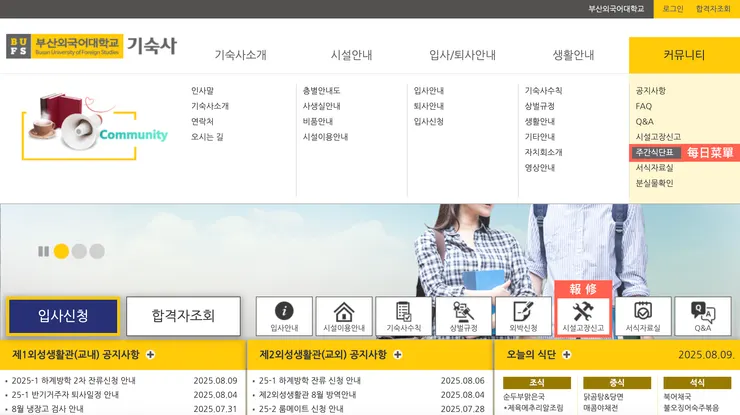Select 퇴사안내 submenu item
740x415 pixels.
coord(429,106)
